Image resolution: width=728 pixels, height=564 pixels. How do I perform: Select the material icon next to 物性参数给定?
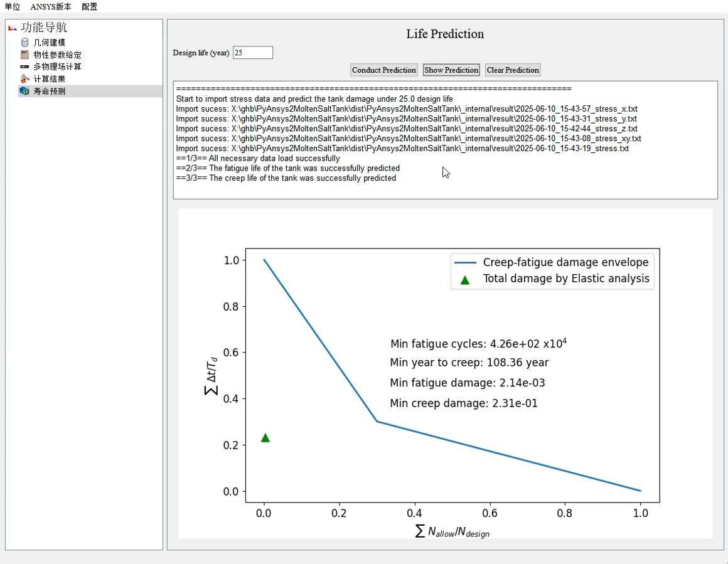click(25, 55)
